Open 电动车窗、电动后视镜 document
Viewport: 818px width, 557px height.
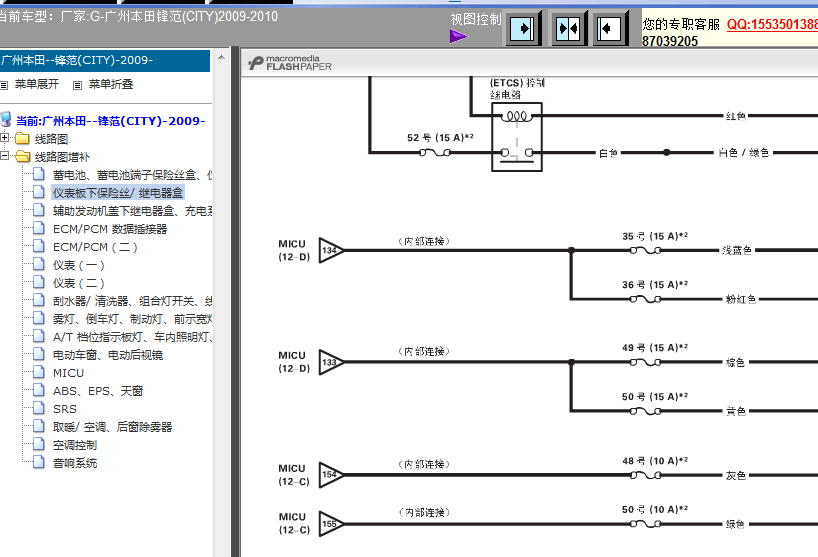(108, 355)
